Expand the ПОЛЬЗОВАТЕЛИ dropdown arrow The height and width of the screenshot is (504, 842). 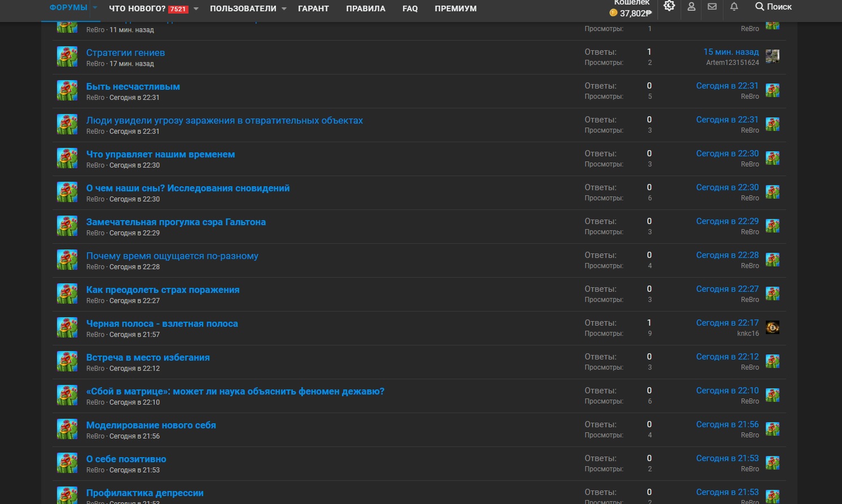point(284,8)
